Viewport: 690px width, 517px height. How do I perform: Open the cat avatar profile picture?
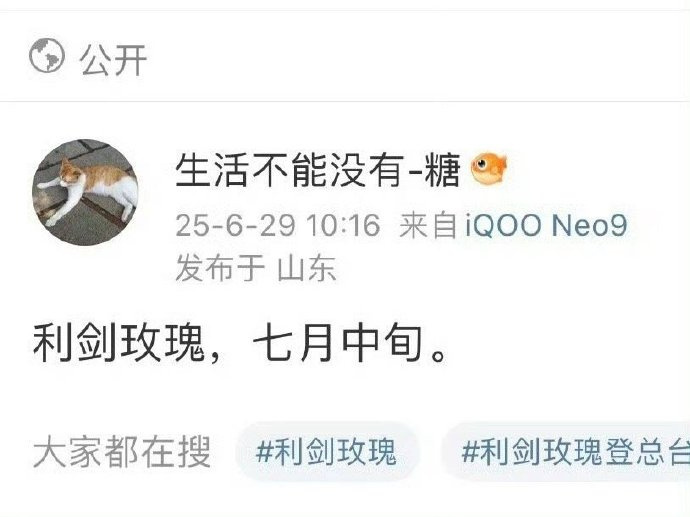coord(85,192)
